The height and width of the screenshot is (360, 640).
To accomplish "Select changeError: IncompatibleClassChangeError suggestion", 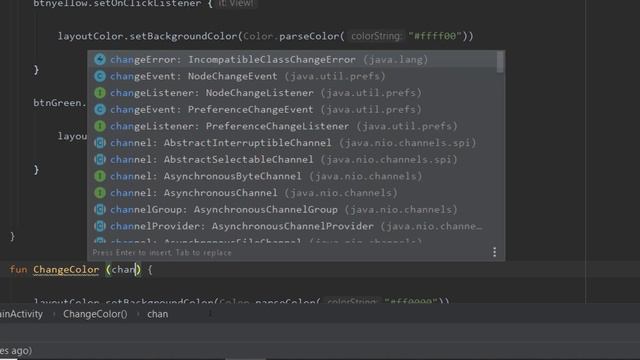I will pos(292,60).
